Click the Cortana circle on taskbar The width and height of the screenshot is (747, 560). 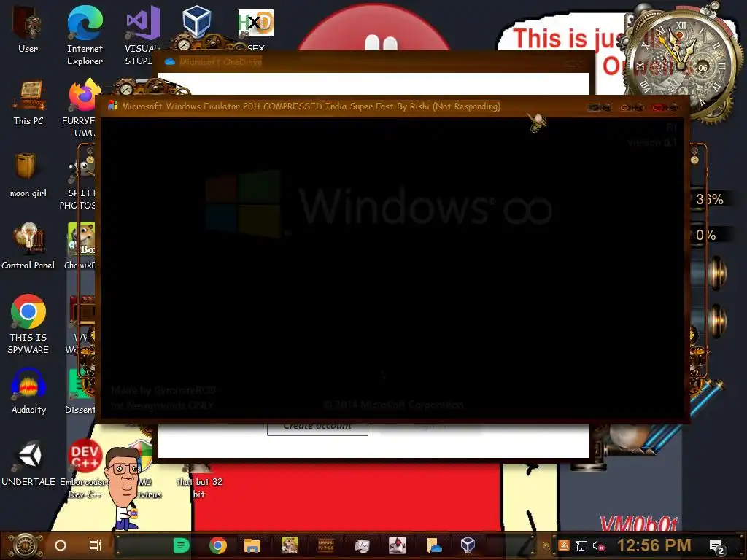click(61, 545)
